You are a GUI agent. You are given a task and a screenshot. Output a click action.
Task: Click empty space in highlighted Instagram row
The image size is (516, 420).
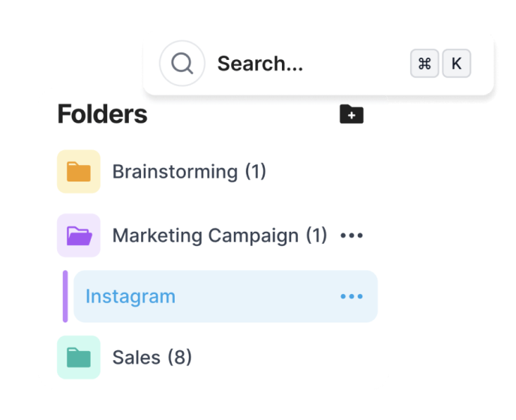pyautogui.click(x=255, y=296)
